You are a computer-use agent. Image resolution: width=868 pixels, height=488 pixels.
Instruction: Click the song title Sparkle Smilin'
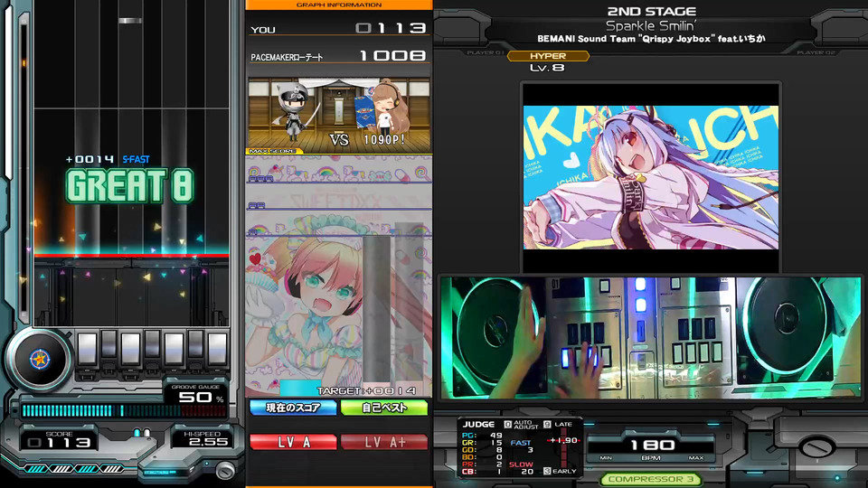coord(650,25)
